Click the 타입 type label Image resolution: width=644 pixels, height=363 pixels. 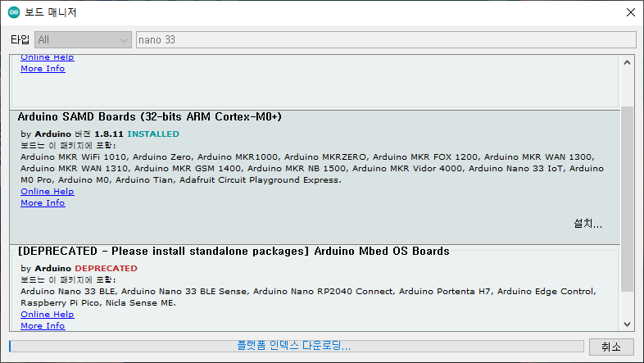tap(20, 40)
